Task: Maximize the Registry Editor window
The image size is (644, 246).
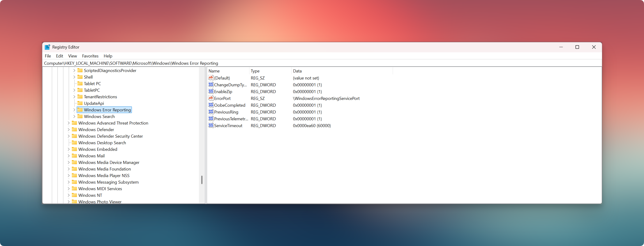Action: [577, 47]
